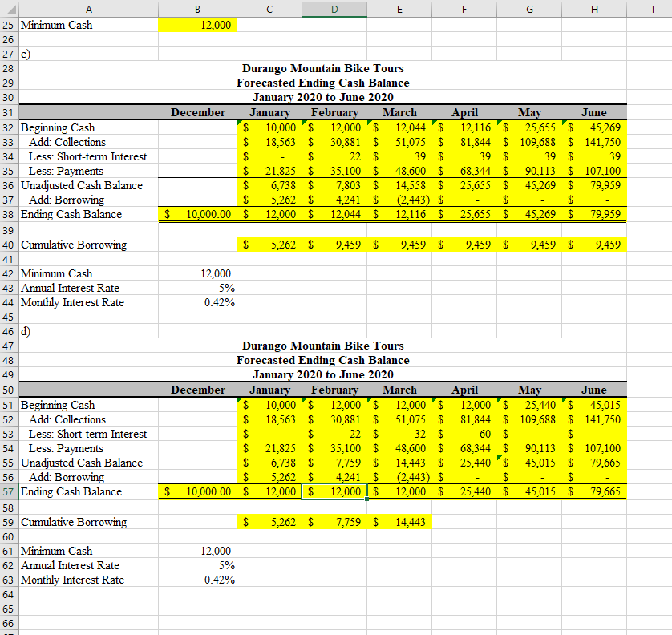Select row 57 header
Image resolution: width=672 pixels, height=635 pixels.
point(9,491)
